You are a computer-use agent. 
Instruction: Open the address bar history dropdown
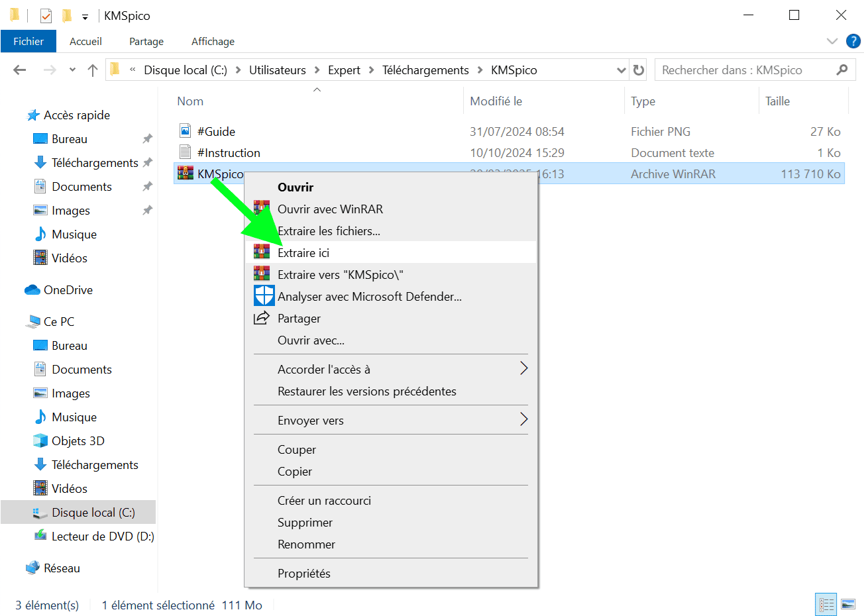point(621,70)
